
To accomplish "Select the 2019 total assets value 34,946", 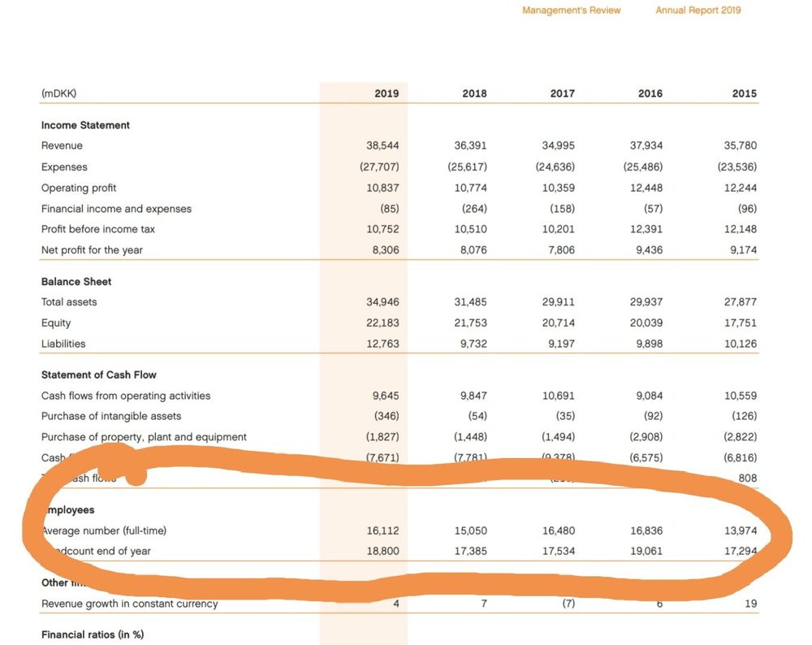I will tap(382, 302).
